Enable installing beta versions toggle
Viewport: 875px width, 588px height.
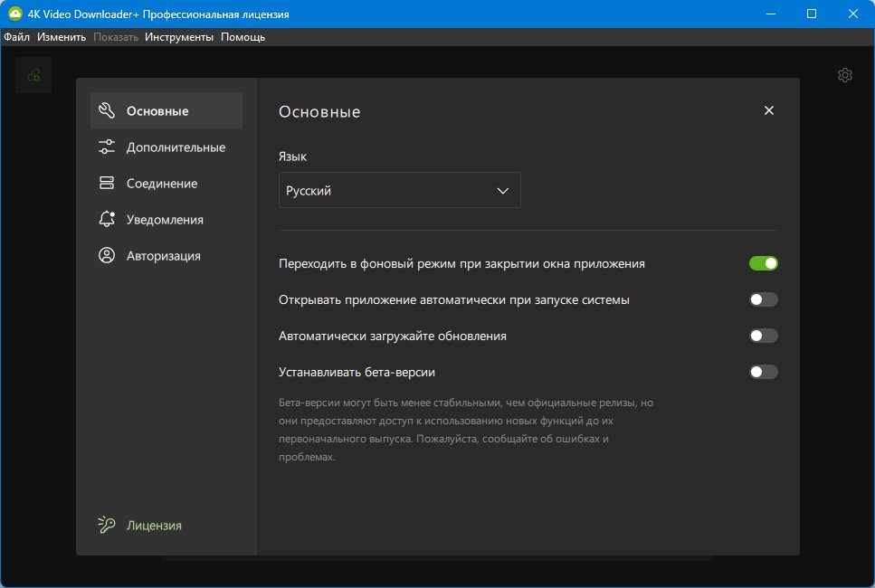coord(764,372)
